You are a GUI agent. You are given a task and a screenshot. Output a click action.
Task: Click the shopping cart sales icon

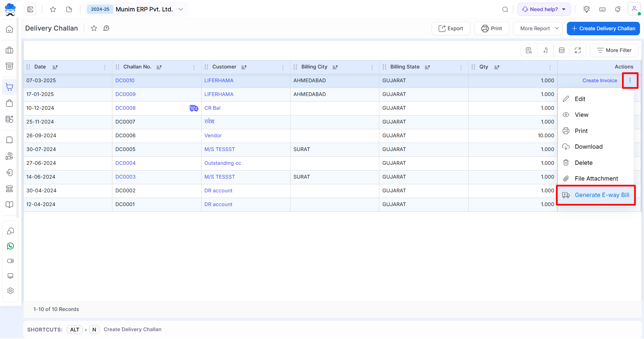[9, 87]
